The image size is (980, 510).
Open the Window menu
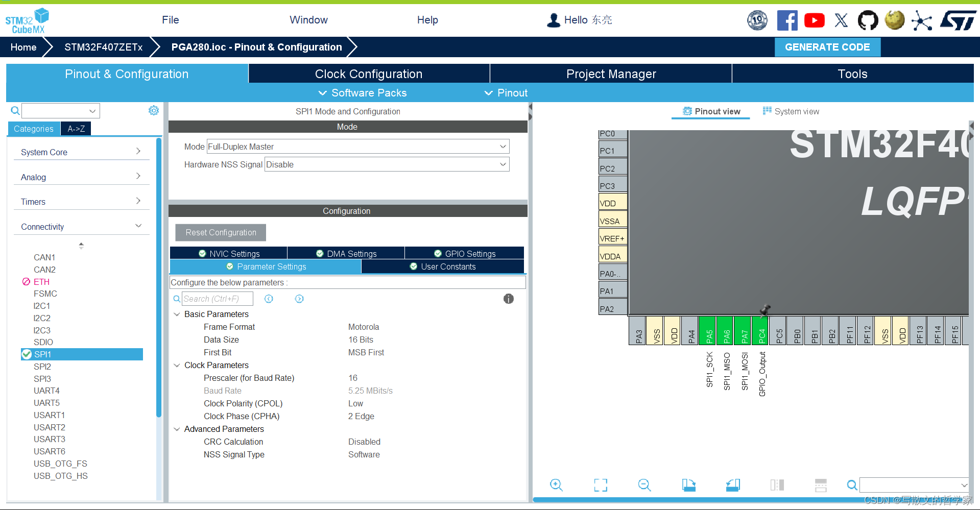pyautogui.click(x=308, y=20)
